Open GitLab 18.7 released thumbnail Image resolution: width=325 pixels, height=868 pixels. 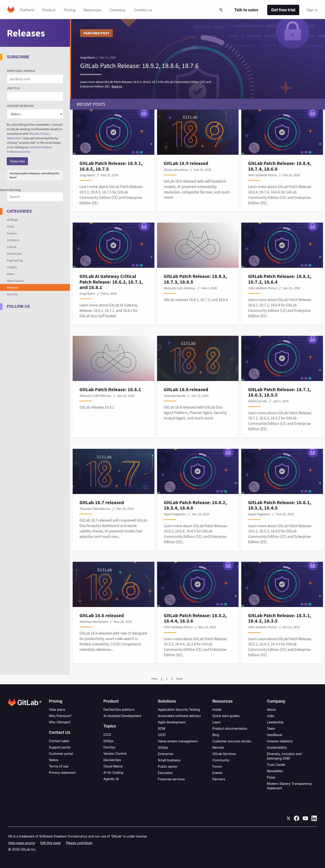pos(113,471)
